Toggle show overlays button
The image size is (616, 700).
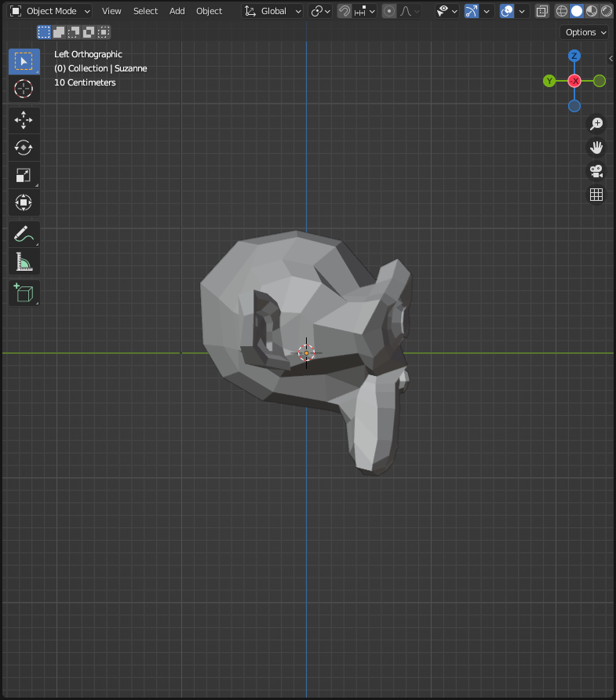click(x=507, y=11)
